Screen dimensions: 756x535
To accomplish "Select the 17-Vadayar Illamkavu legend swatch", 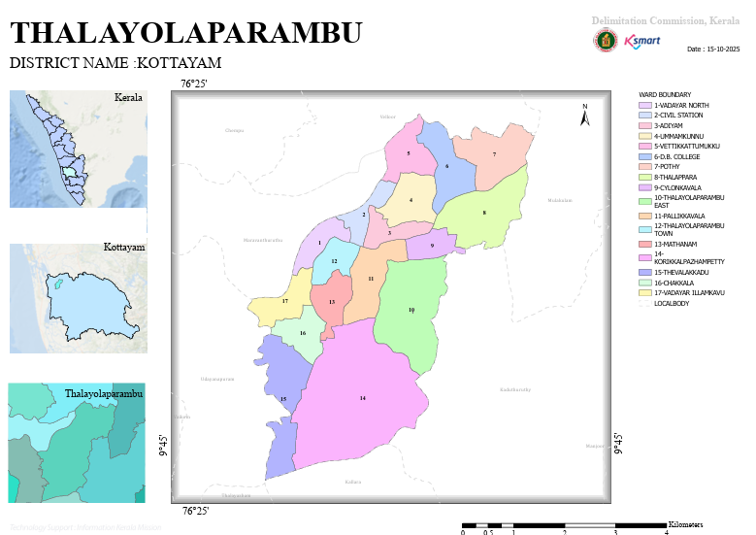I will (x=645, y=293).
